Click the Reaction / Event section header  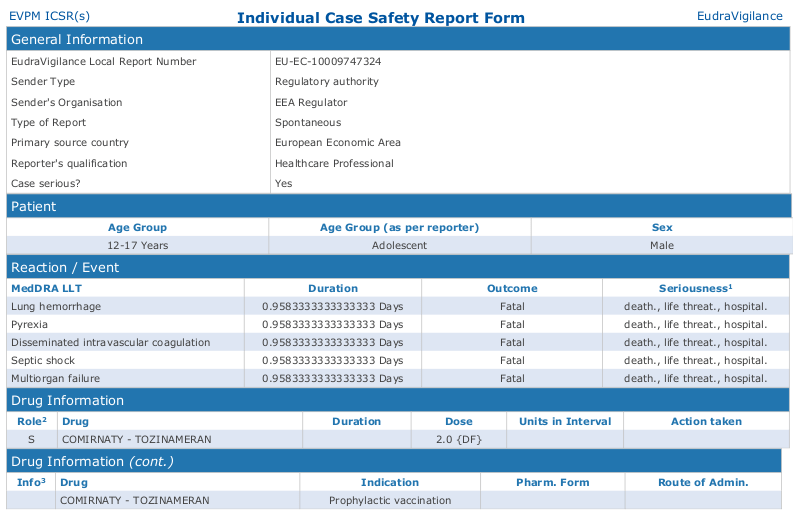(x=65, y=267)
